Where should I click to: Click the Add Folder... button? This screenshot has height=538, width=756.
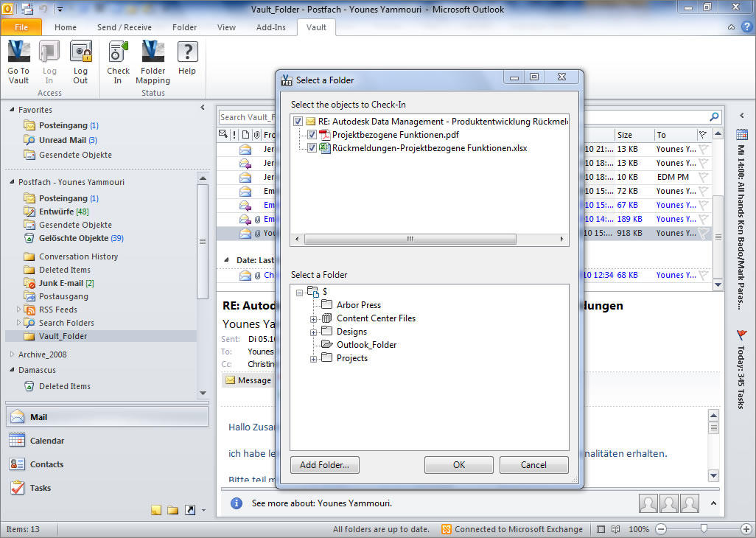pos(325,465)
